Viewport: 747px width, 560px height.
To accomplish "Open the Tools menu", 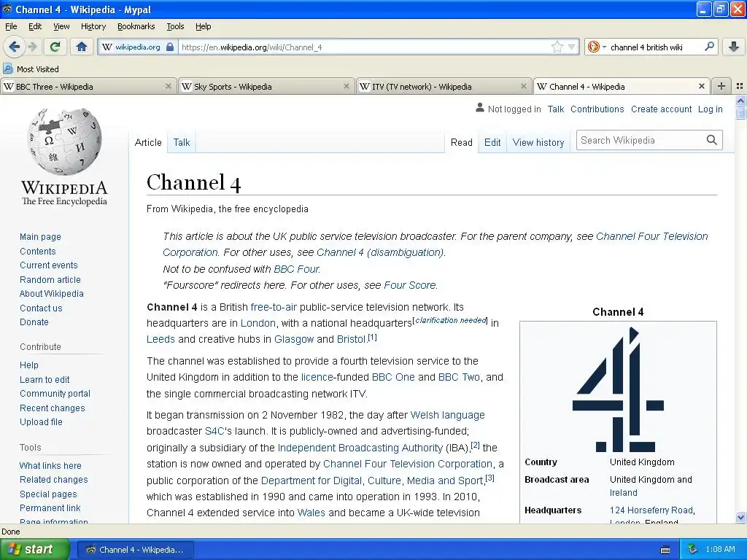I will (x=175, y=26).
